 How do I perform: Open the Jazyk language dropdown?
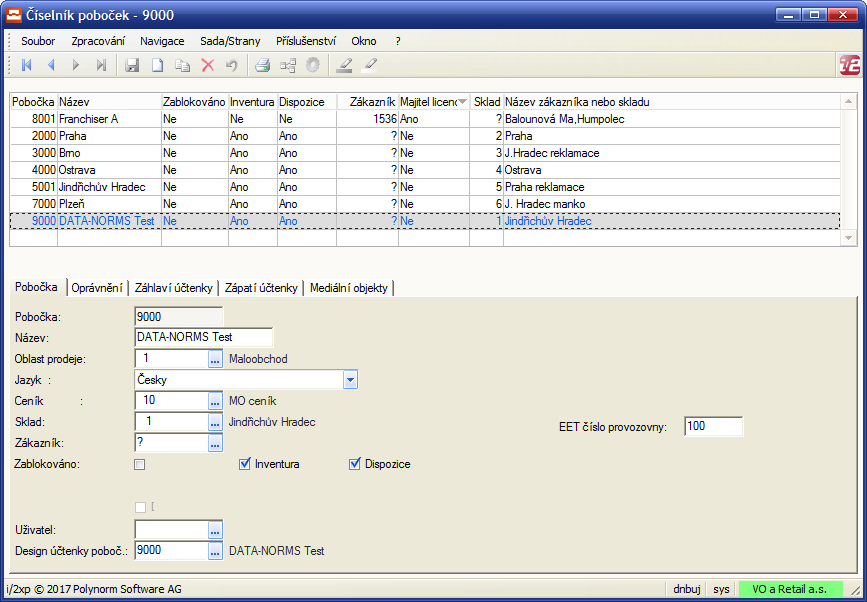(x=350, y=380)
